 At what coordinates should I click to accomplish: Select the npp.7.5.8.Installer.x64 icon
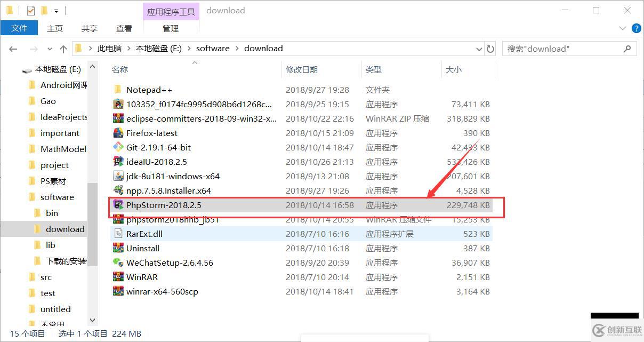(118, 190)
